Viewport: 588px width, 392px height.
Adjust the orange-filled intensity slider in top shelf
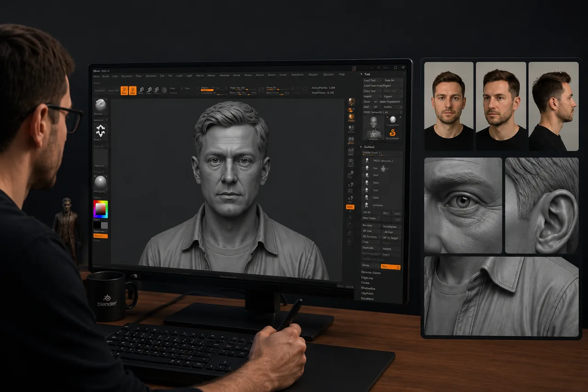(207, 90)
